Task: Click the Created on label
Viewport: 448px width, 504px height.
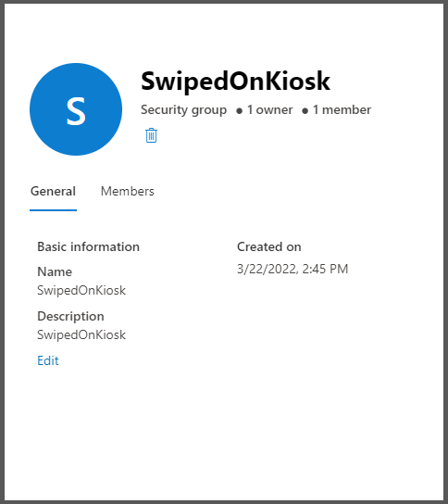Action: pyautogui.click(x=269, y=246)
